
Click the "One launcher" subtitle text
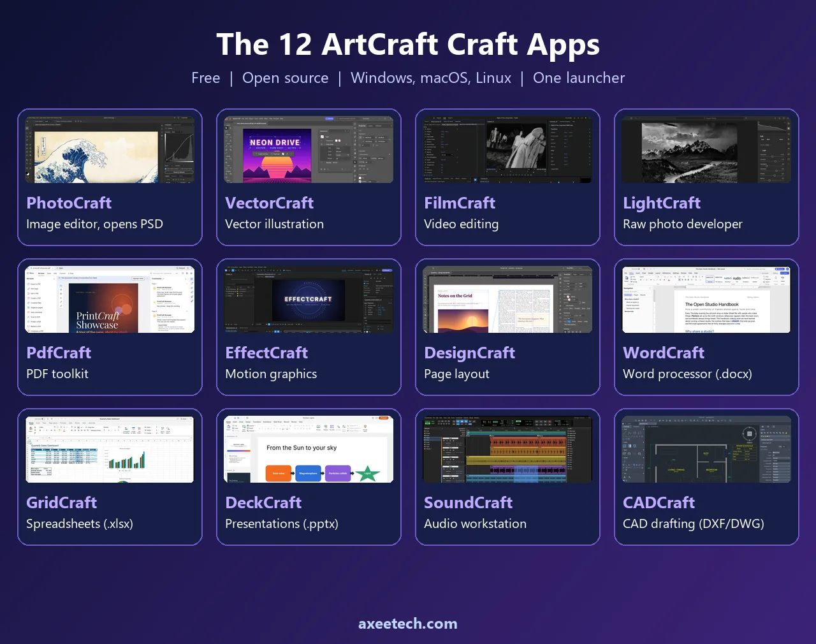click(x=579, y=78)
